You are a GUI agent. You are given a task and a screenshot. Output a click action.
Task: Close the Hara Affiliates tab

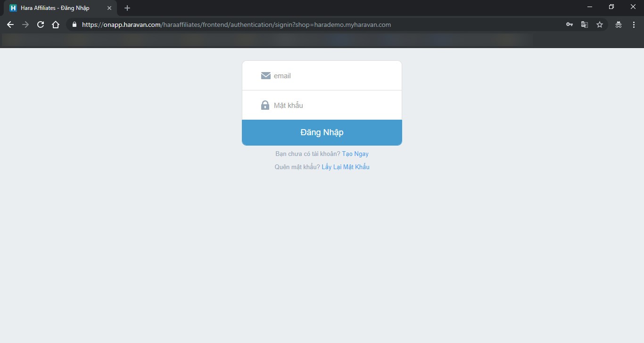pos(109,8)
